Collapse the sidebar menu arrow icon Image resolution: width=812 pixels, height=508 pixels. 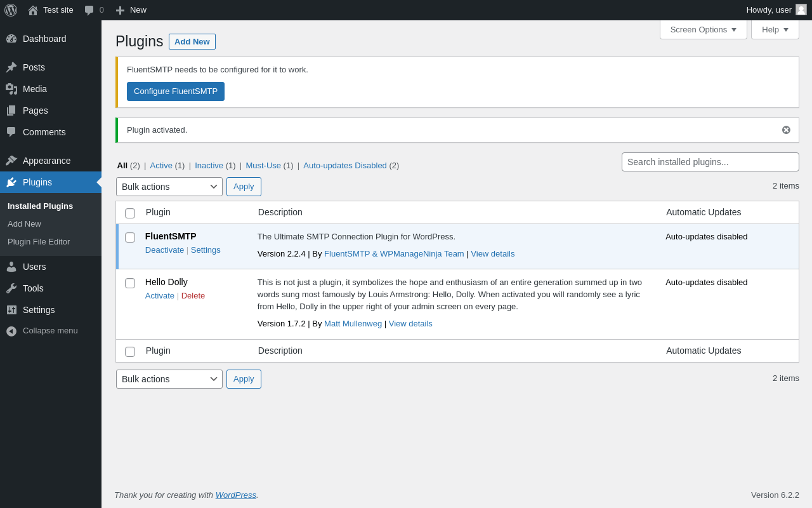pos(11,331)
